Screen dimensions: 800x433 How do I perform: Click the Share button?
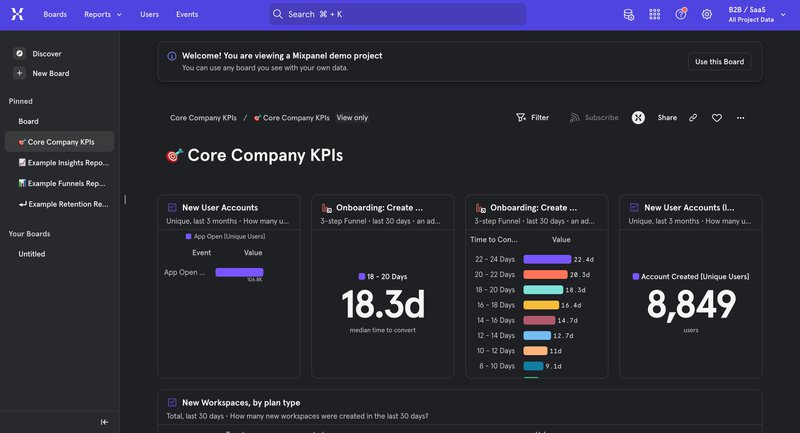point(667,118)
